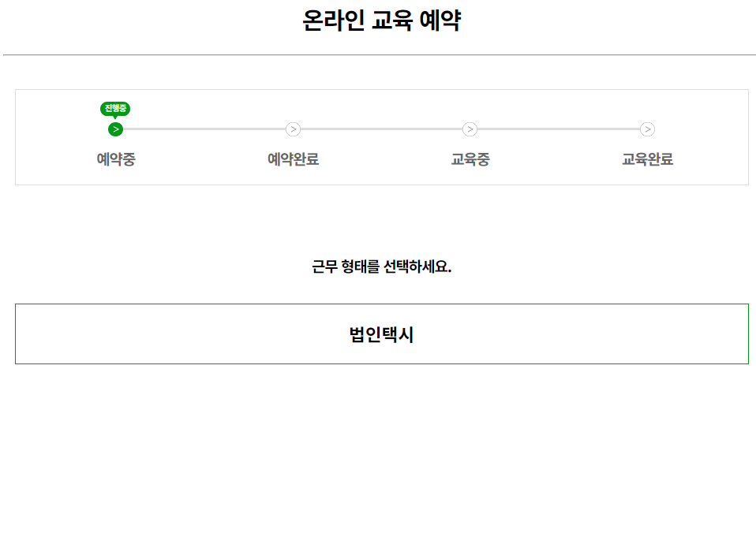Click progress line between 교육중 and 교육완료

[x=559, y=129]
